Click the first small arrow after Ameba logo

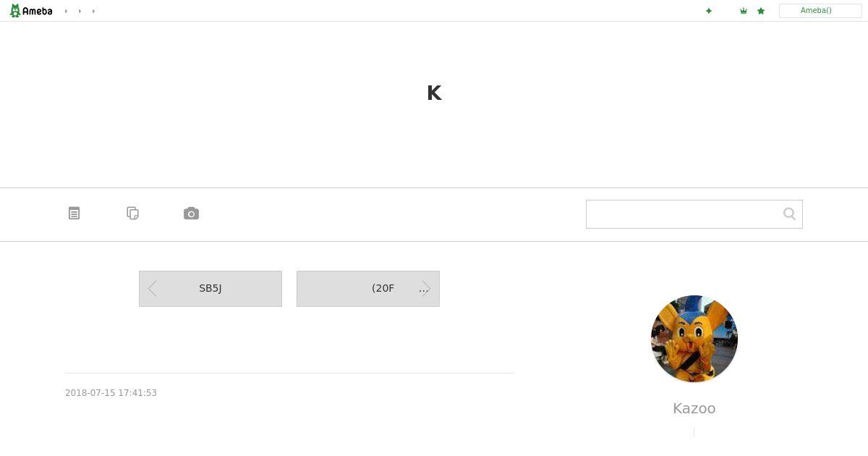click(x=66, y=11)
